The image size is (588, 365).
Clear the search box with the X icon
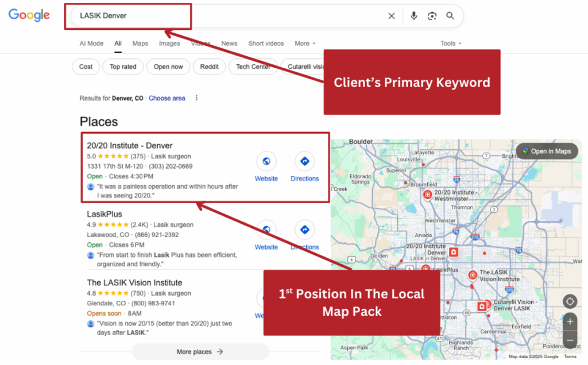point(391,15)
